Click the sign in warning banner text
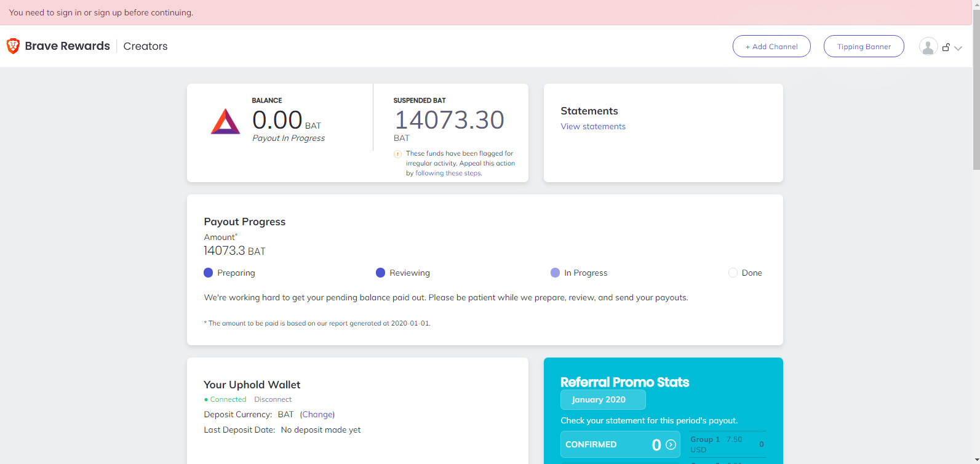This screenshot has width=980, height=464. (101, 12)
